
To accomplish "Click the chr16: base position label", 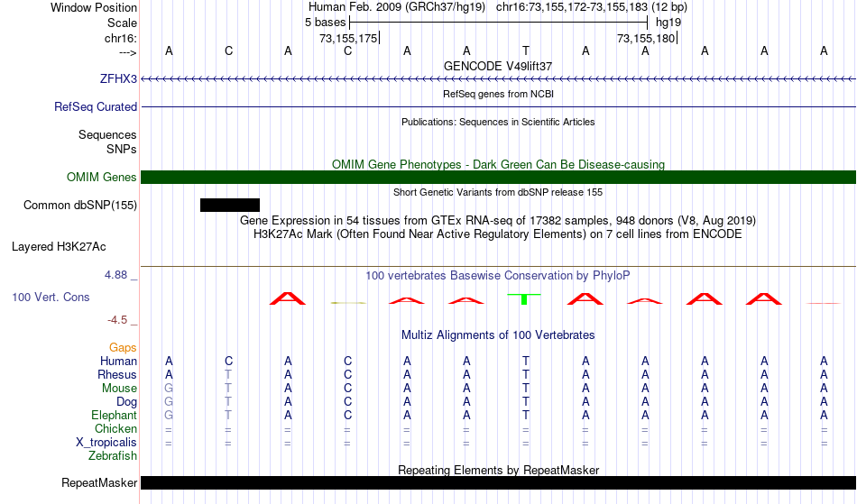I will click(x=121, y=38).
